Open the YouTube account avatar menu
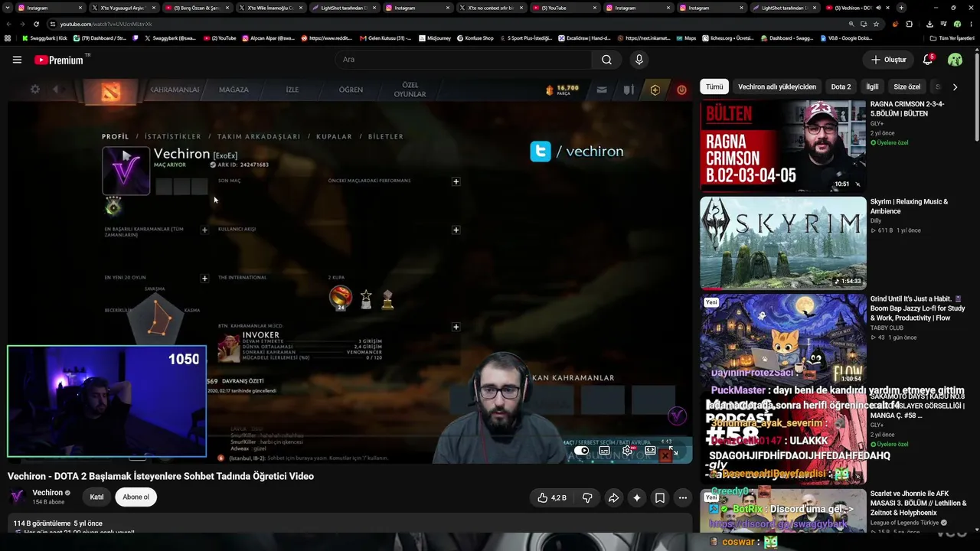Image resolution: width=980 pixels, height=551 pixels. tap(955, 60)
